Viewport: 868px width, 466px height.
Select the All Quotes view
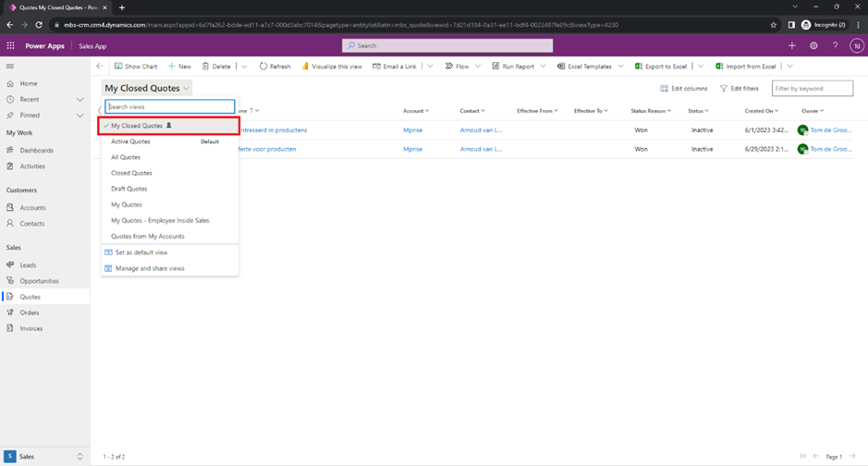point(169,157)
